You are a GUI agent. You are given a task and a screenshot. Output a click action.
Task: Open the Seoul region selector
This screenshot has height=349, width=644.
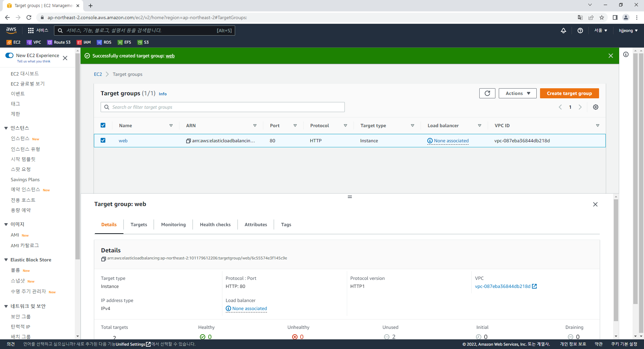(x=601, y=31)
